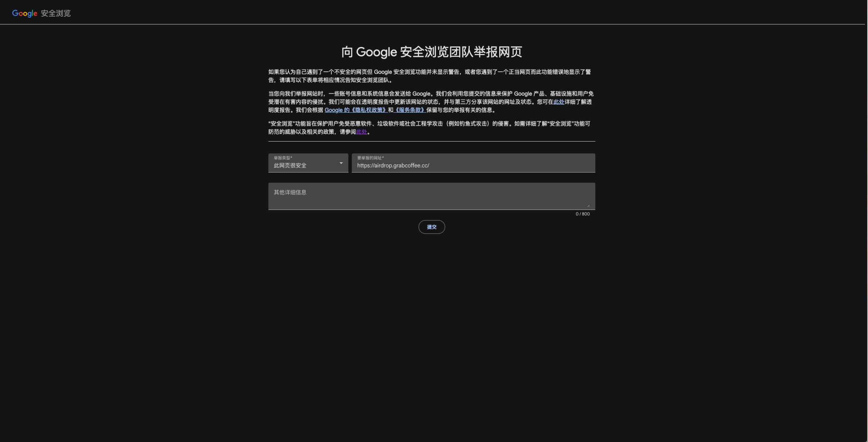
Task: Open the purple 此处 policy link
Action: [x=361, y=131]
